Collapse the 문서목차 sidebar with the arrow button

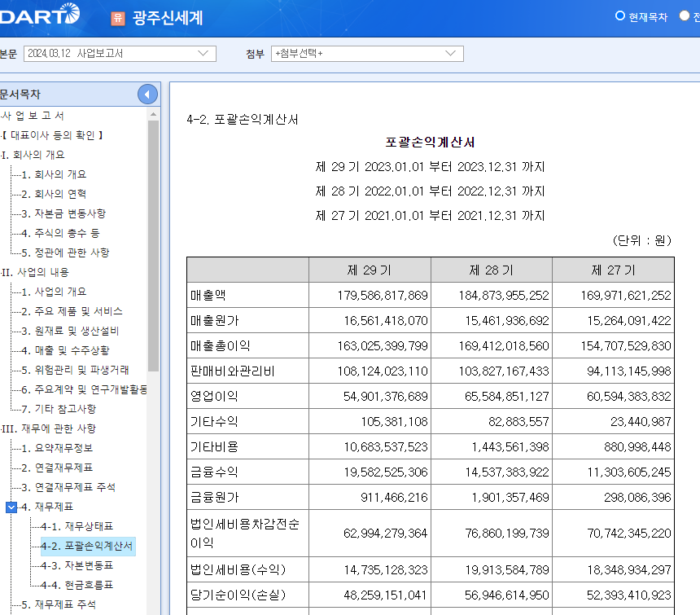(147, 94)
